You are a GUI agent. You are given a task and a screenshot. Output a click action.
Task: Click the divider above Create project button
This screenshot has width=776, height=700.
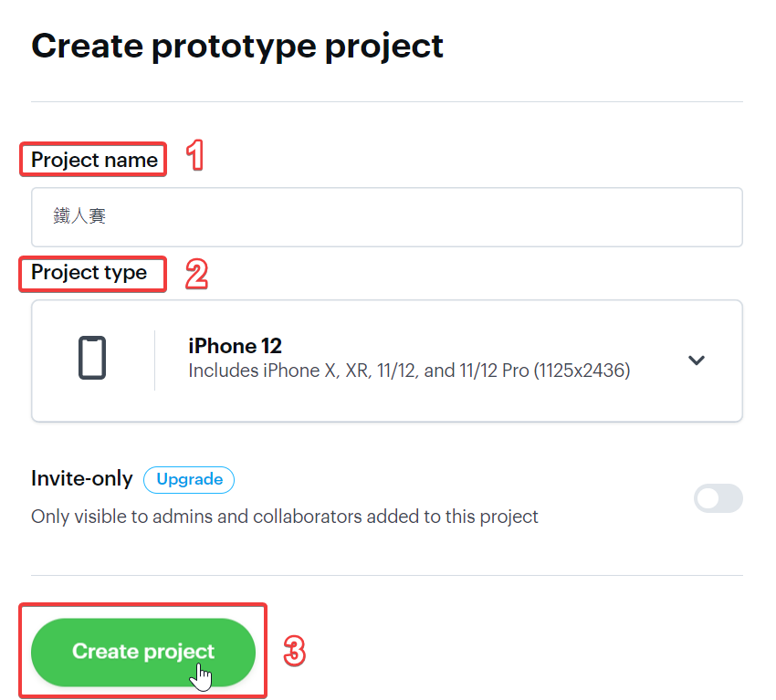click(x=386, y=575)
